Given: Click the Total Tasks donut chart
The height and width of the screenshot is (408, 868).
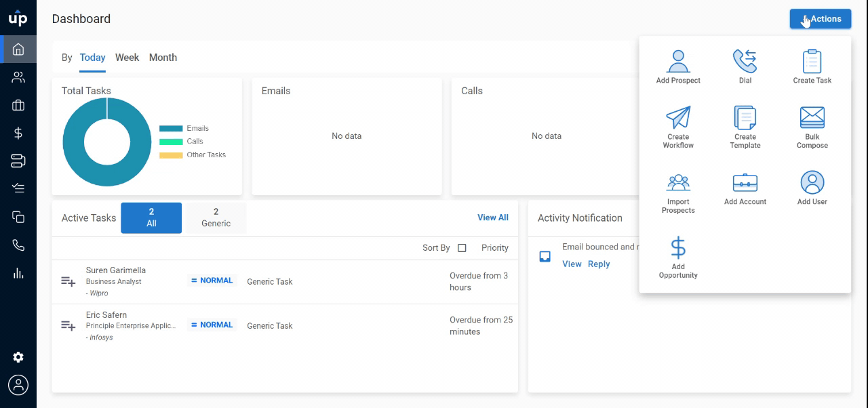Looking at the screenshot, I should (107, 142).
